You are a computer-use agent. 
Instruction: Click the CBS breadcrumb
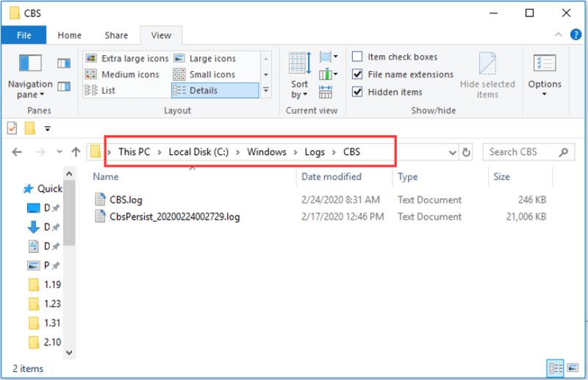click(x=352, y=152)
